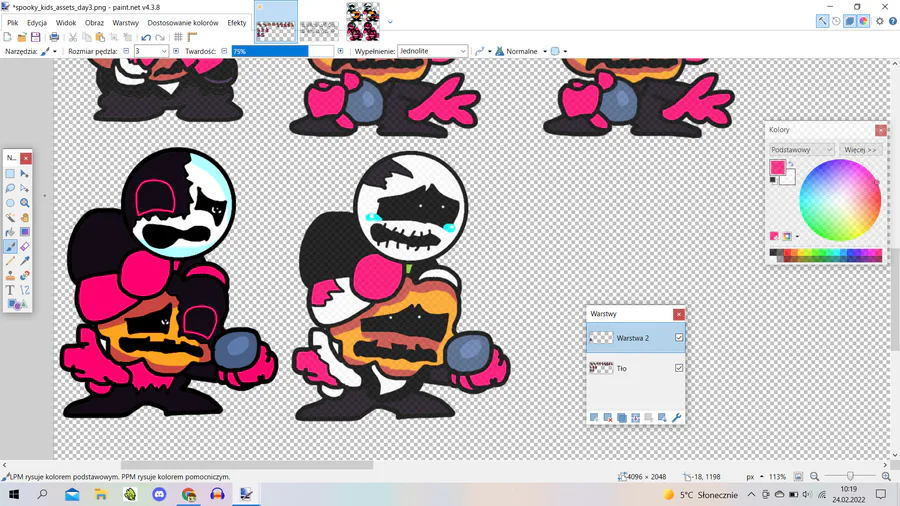This screenshot has height=506, width=900.
Task: Toggle the rulers icon
Action: tap(192, 37)
